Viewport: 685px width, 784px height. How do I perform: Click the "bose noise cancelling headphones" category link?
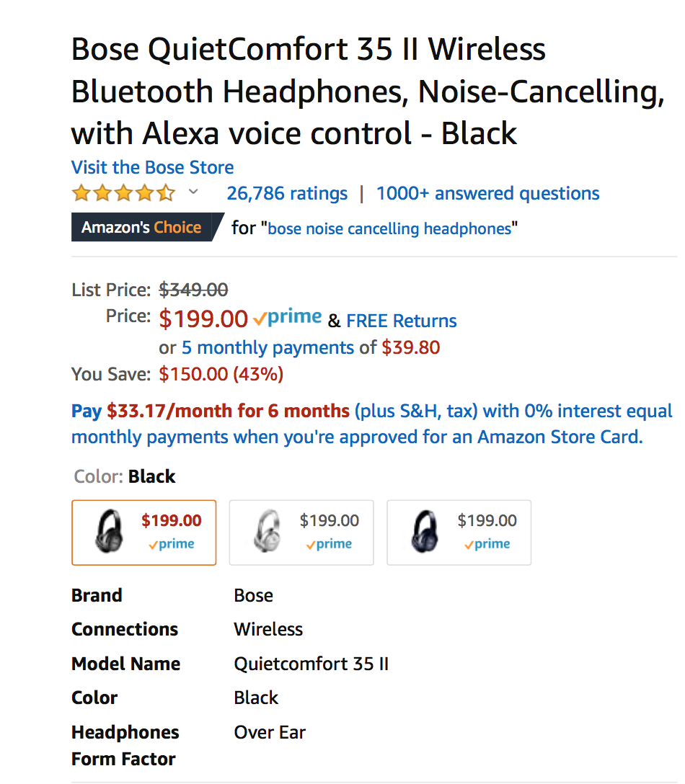tap(389, 229)
